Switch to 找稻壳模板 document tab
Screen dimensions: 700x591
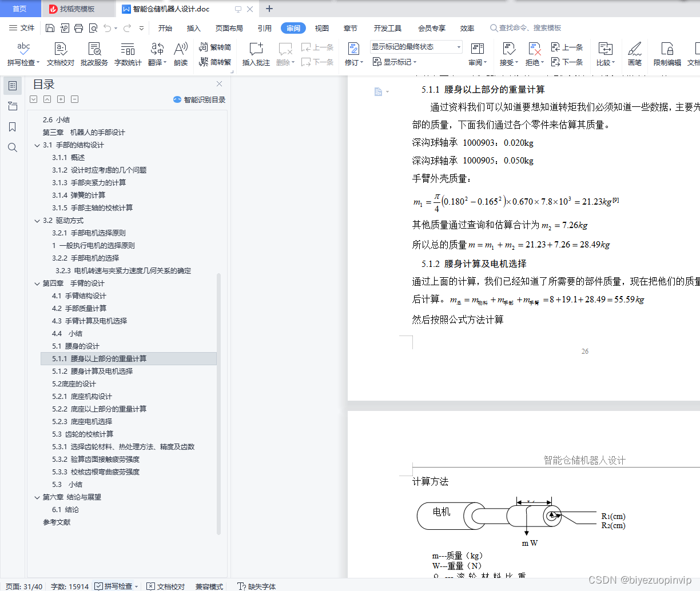(78, 9)
